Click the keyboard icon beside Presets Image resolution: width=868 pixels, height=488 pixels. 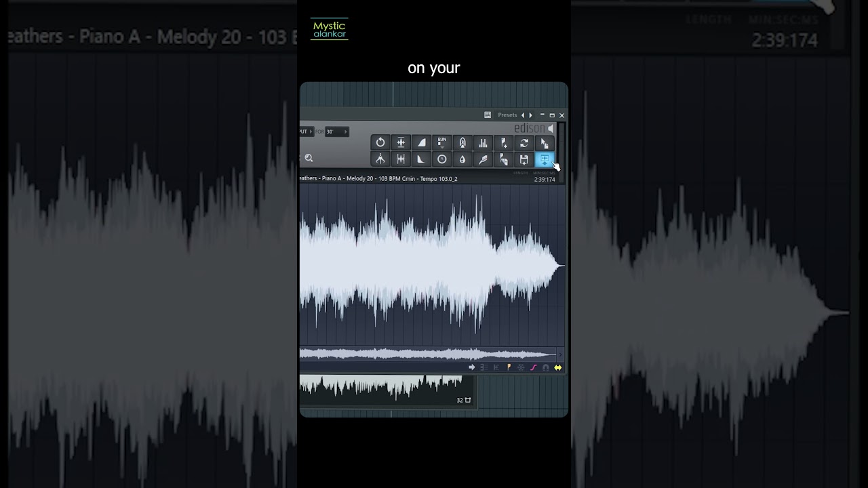pos(488,115)
